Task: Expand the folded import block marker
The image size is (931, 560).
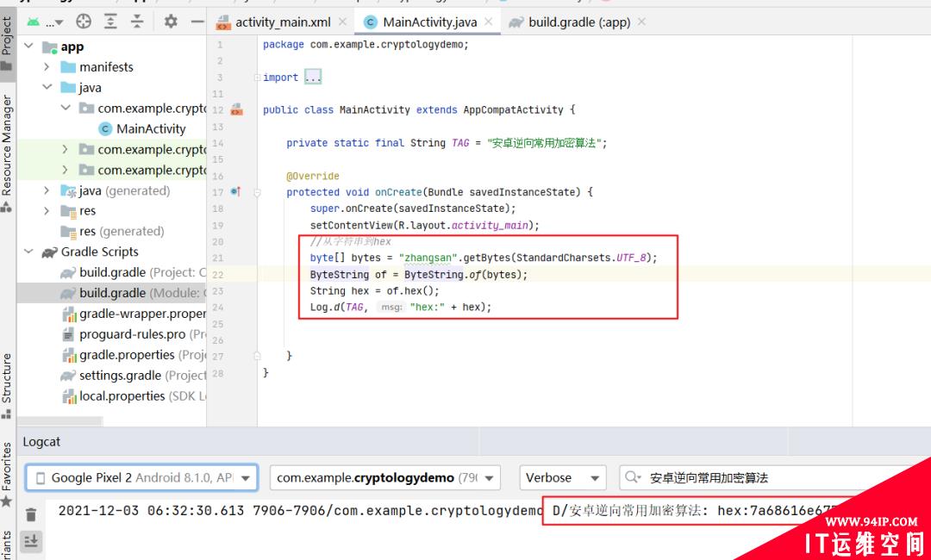Action: click(257, 78)
